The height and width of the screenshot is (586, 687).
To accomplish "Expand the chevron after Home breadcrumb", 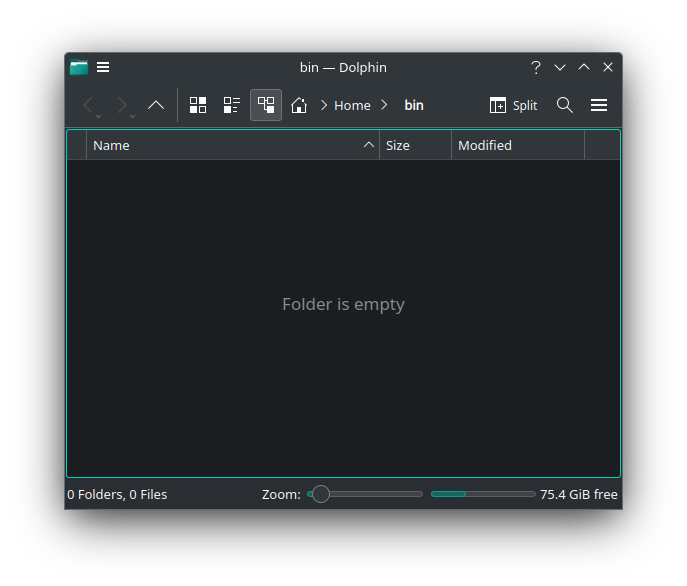I will tap(384, 105).
